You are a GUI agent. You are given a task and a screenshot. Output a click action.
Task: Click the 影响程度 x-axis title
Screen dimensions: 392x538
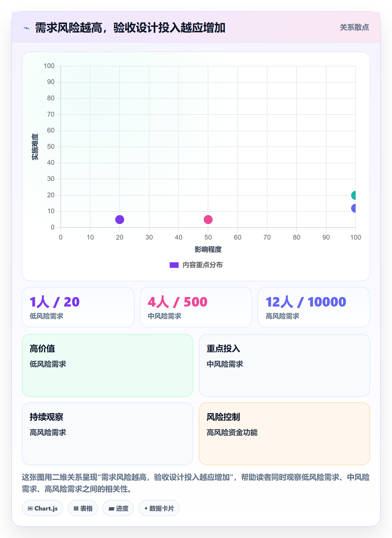click(208, 249)
